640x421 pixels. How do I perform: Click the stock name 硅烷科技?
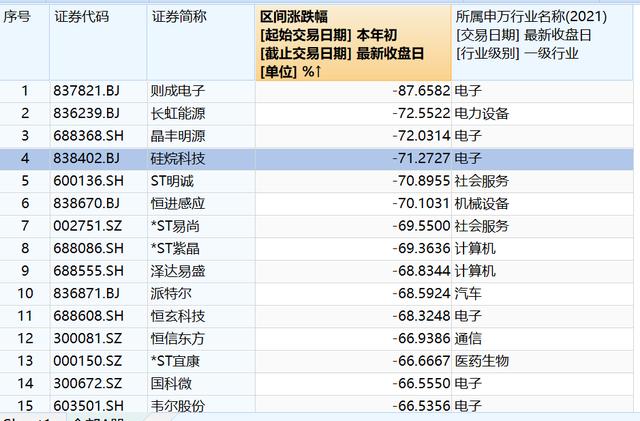178,158
